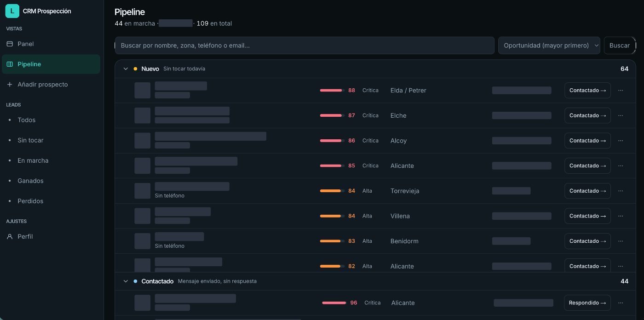Select En marcha leads filter

point(33,160)
